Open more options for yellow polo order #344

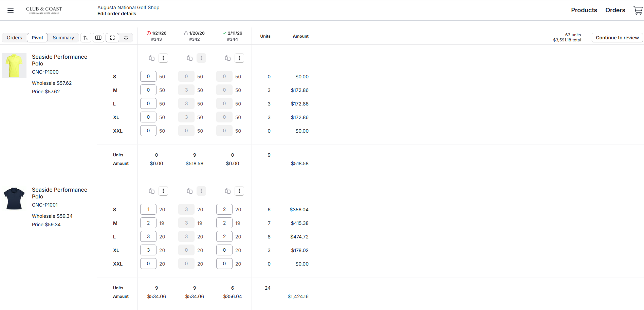pyautogui.click(x=239, y=58)
